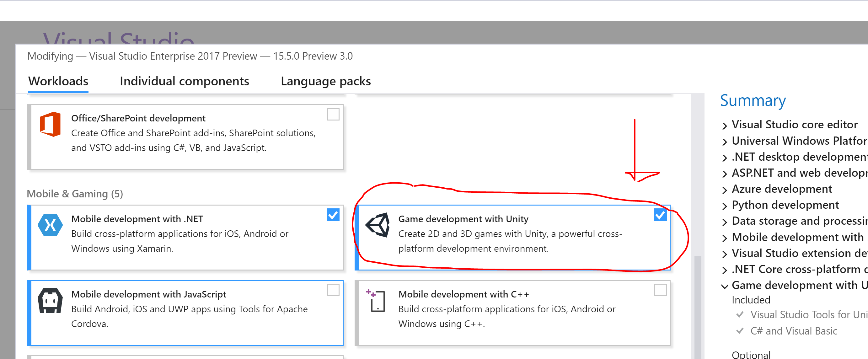Click the Xamarin X icon
This screenshot has height=359, width=868.
(x=50, y=225)
